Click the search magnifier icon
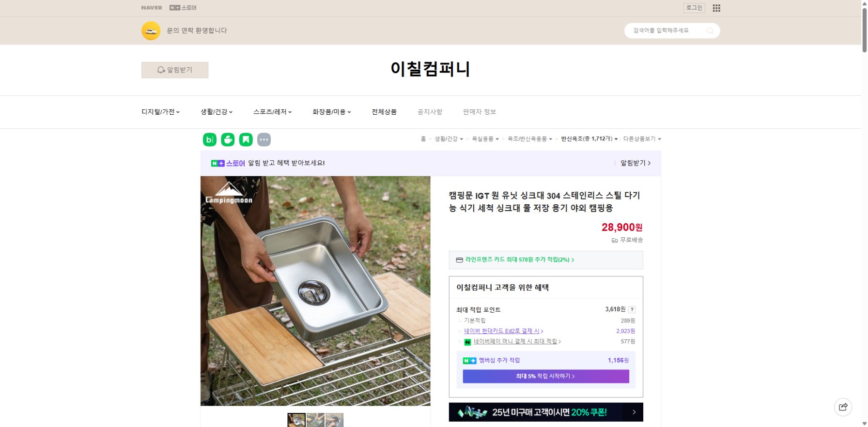 pyautogui.click(x=710, y=30)
